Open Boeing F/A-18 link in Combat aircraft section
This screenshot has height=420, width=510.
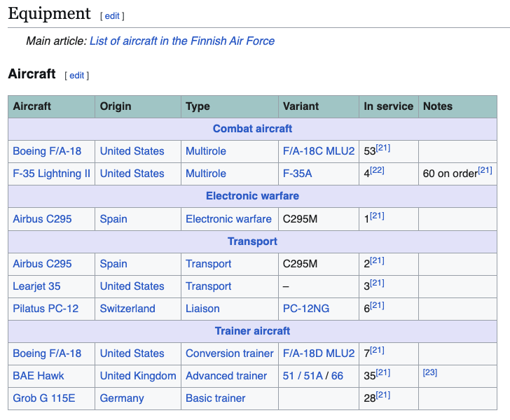click(47, 151)
